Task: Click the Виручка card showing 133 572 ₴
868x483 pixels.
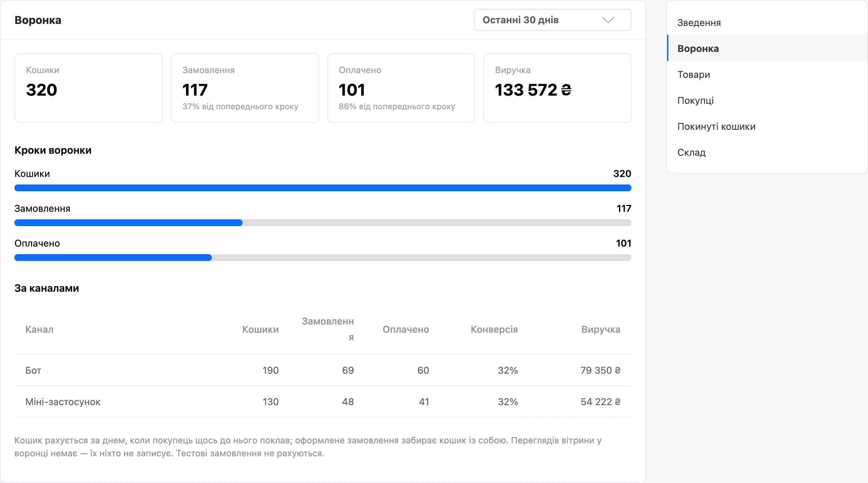Action: 557,88
